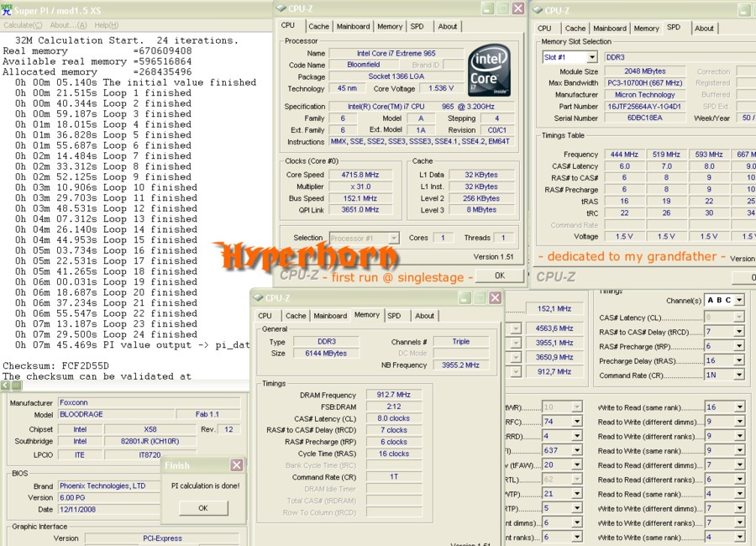Open Cache tab in the lower Memory CPU-Z window

click(x=296, y=316)
